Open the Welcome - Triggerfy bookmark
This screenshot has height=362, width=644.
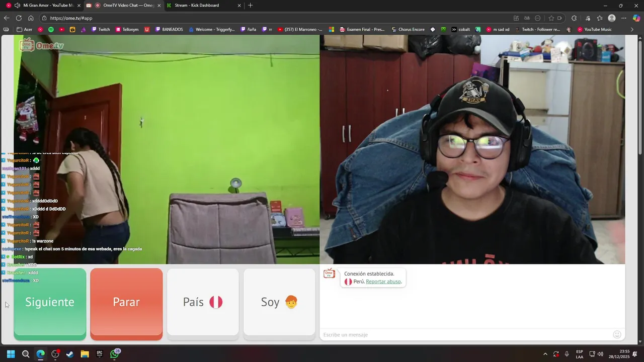(211, 30)
